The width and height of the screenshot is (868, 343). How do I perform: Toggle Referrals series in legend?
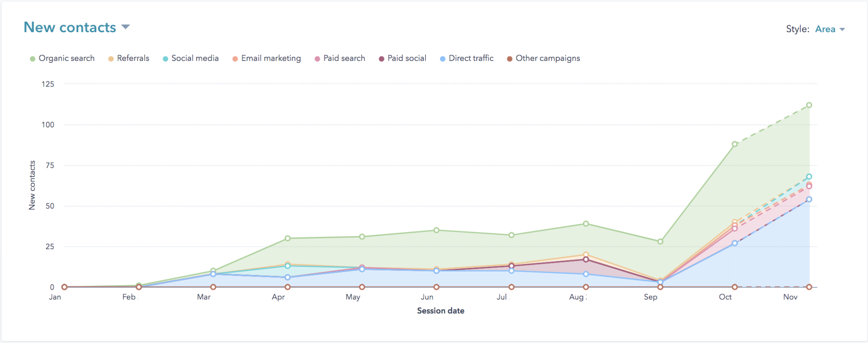tap(129, 58)
